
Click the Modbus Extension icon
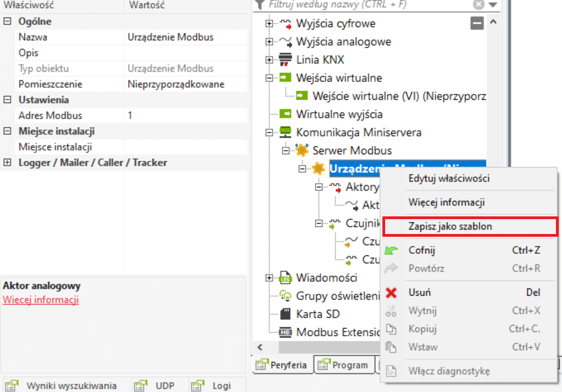285,332
